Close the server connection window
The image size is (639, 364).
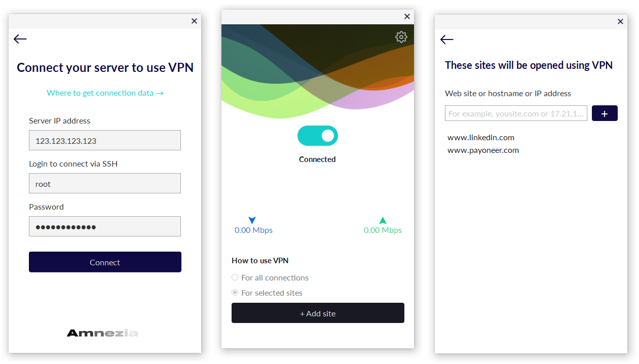194,21
